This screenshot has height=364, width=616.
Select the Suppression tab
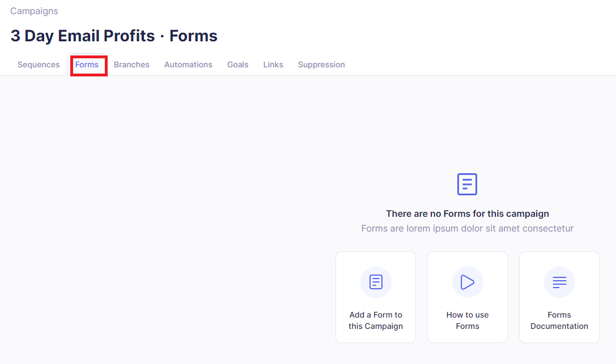click(321, 65)
